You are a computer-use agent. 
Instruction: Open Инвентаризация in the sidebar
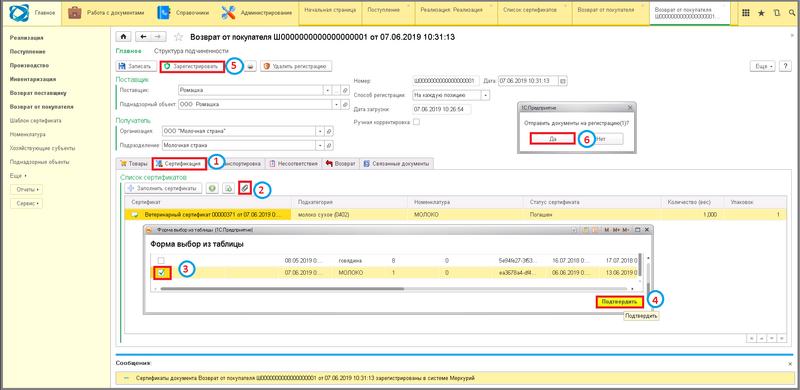[33, 79]
